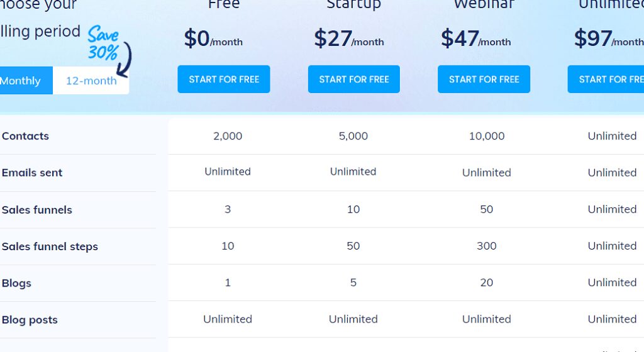Viewport: 644px width, 352px height.
Task: Click the $0/month Free plan price
Action: 213,39
